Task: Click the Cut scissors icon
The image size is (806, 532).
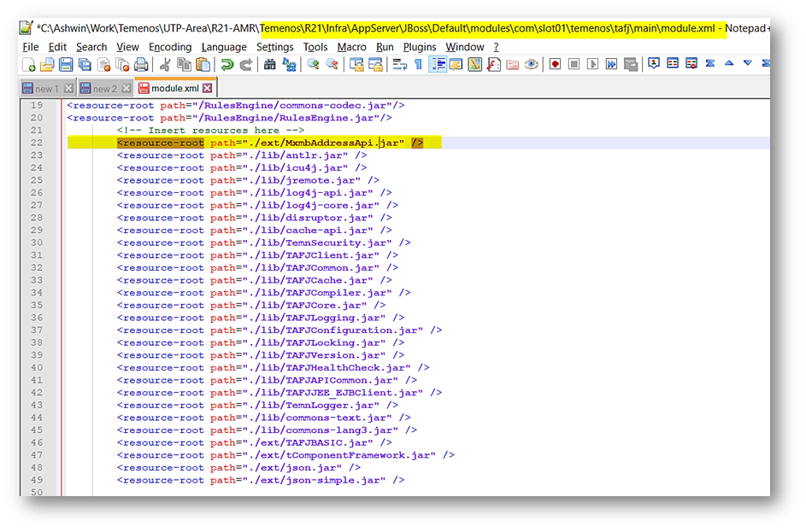Action: coord(164,65)
